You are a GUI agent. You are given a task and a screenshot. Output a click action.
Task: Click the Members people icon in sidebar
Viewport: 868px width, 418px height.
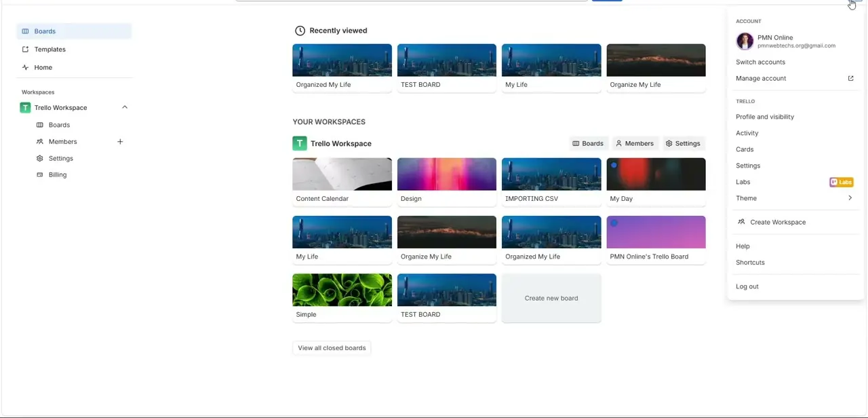(39, 142)
